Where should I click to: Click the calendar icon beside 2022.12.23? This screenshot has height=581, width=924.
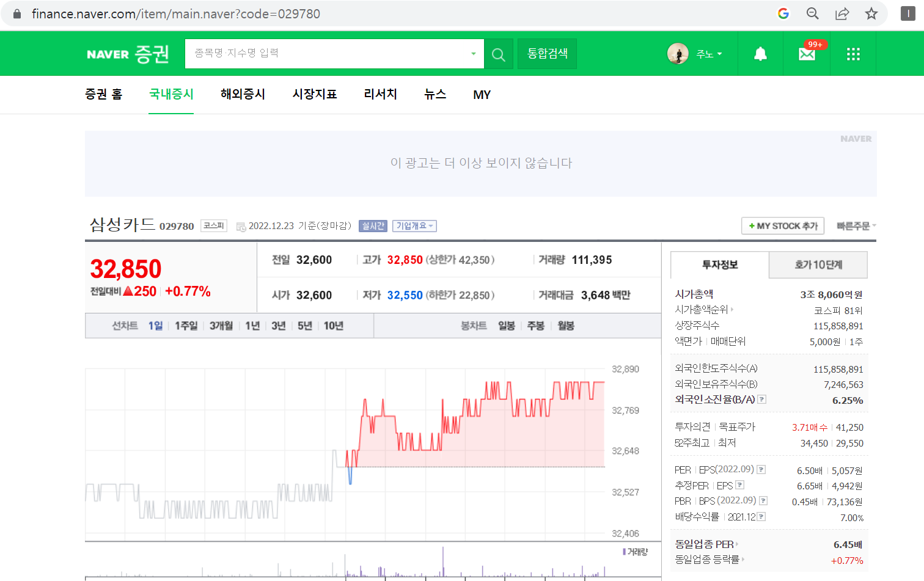coord(241,227)
